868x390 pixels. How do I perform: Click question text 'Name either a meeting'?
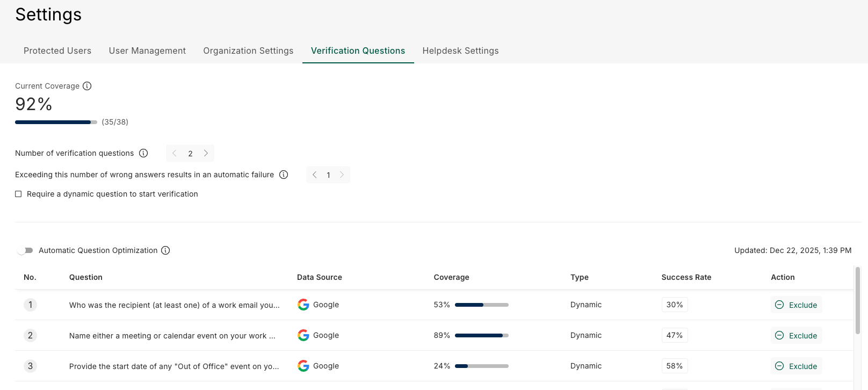(172, 336)
